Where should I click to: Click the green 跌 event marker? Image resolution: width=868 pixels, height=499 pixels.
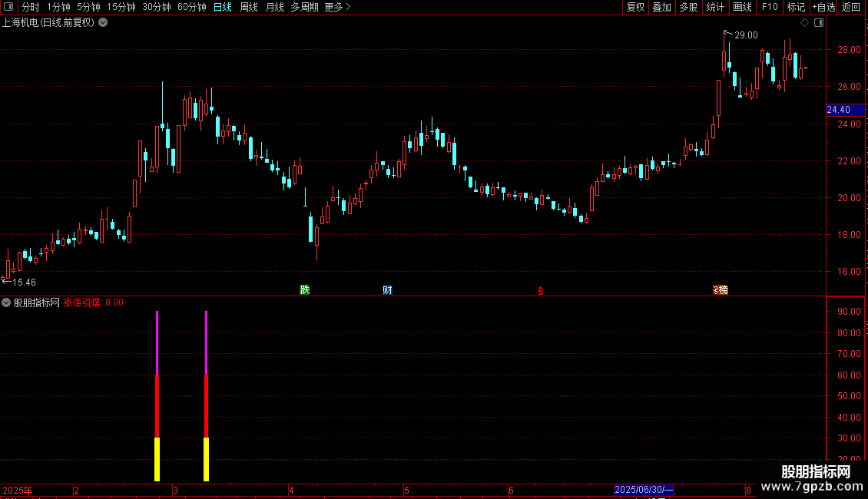coord(304,290)
